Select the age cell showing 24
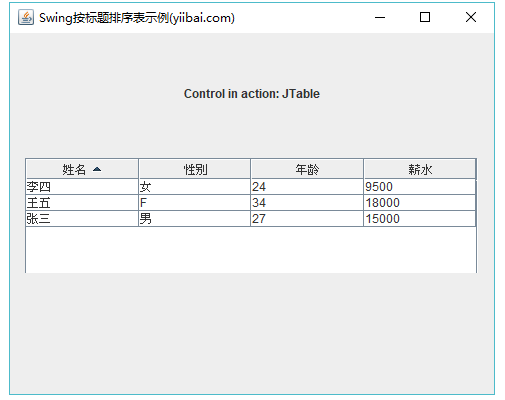This screenshot has width=505, height=400. 307,187
